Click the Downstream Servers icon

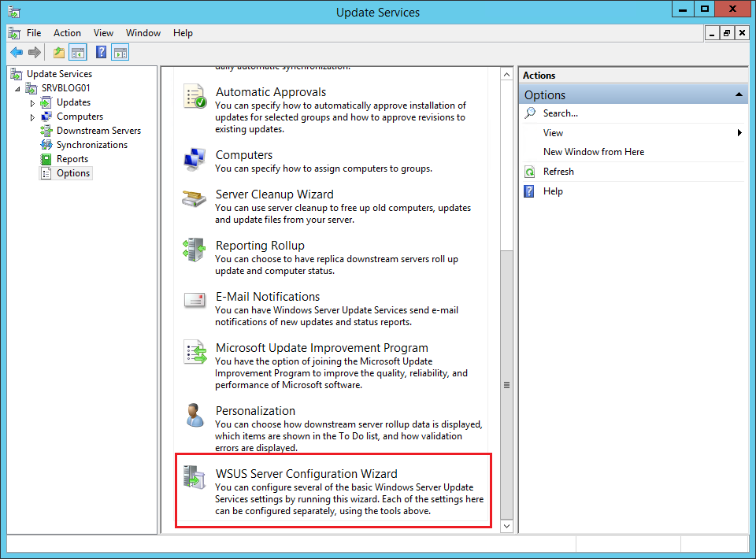pos(46,131)
